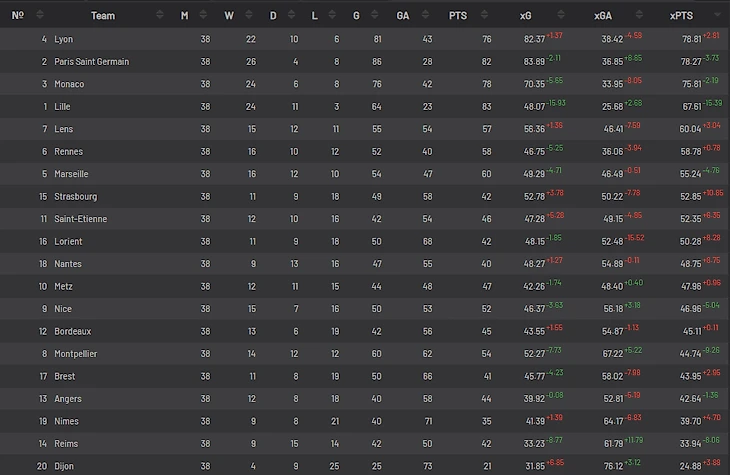Viewport: 730px width, 475px height.
Task: Click sort arrows next to Team header
Action: click(x=160, y=15)
